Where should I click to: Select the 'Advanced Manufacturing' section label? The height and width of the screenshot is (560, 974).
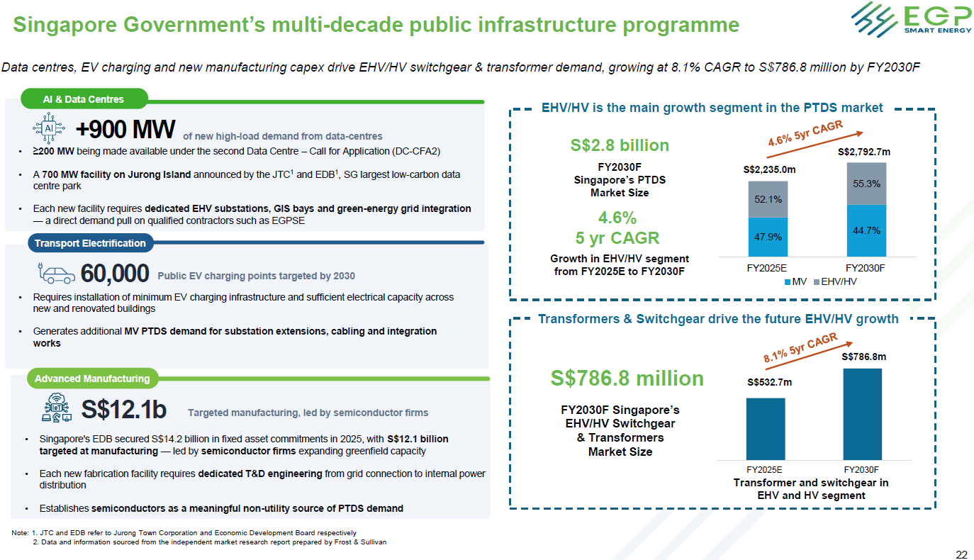click(x=92, y=379)
